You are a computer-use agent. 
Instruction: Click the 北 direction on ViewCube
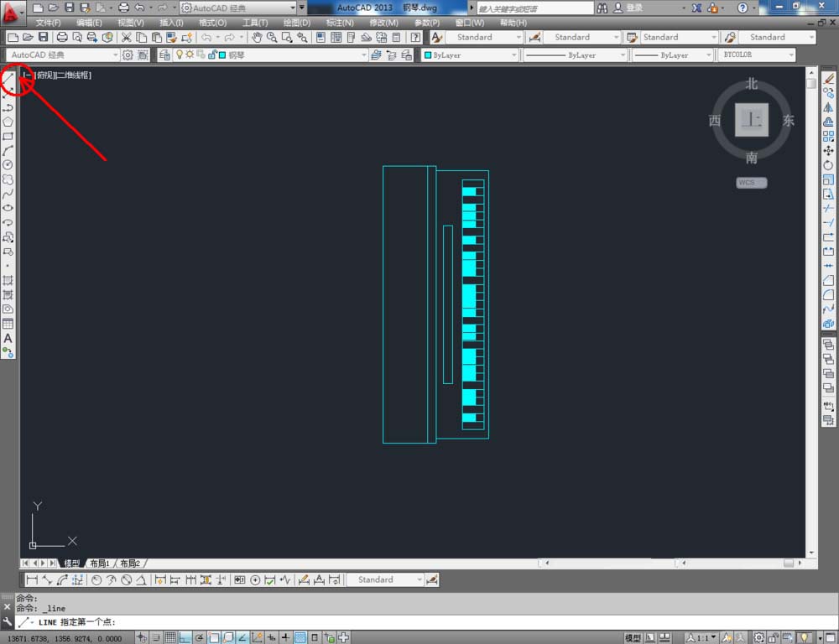point(752,84)
